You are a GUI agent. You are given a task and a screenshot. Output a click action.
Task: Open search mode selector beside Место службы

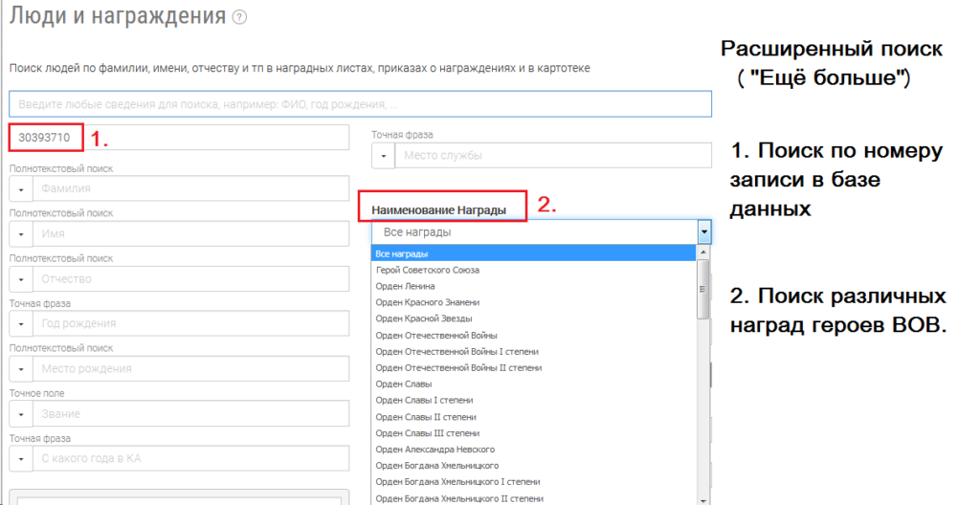click(383, 155)
